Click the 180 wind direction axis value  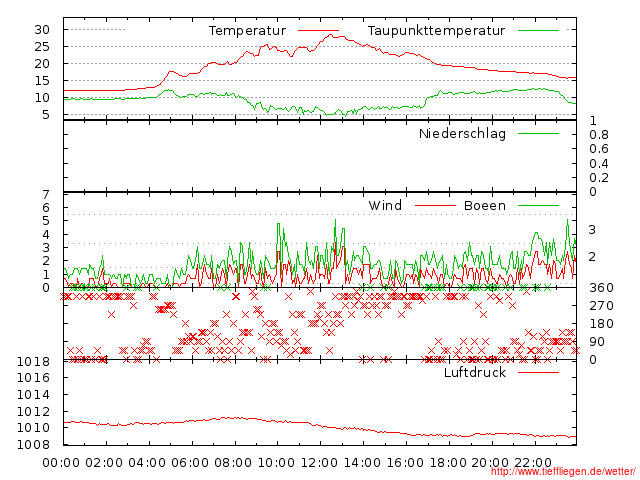coord(601,324)
